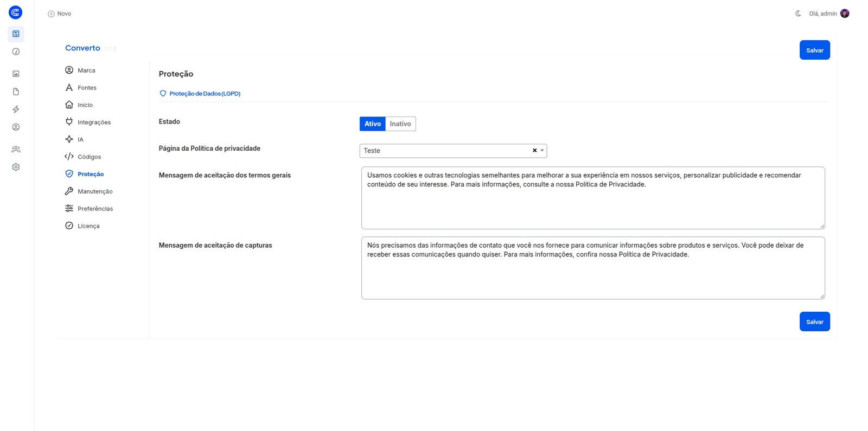Open the Códigos settings section
The image size is (868, 431).
[x=83, y=157]
